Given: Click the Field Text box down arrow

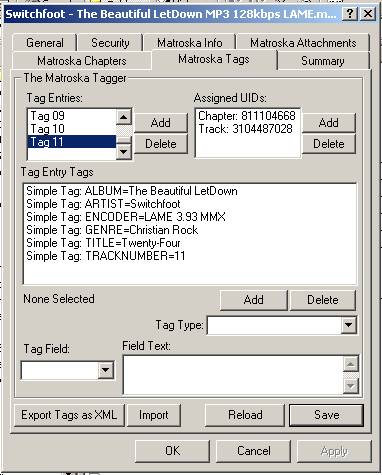Looking at the screenshot, I should [x=351, y=386].
